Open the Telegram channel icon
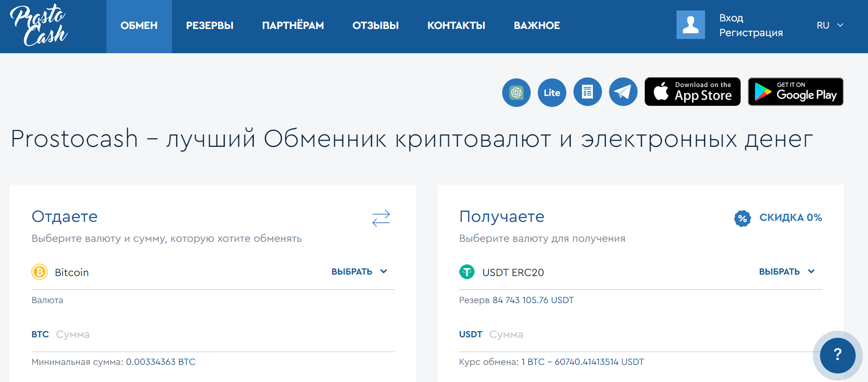The height and width of the screenshot is (382, 868). tap(623, 92)
